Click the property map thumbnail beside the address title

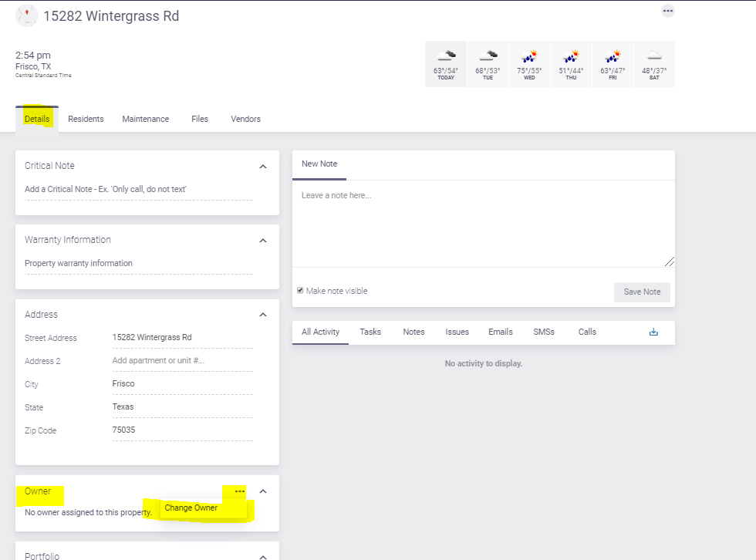tap(26, 15)
